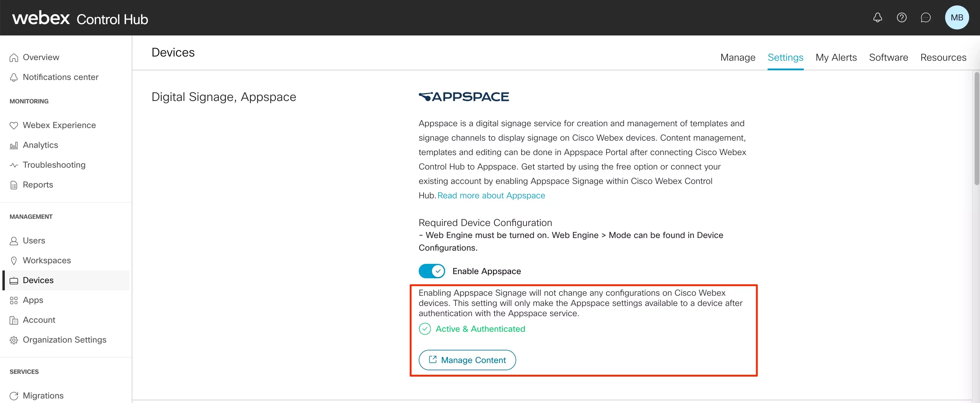Viewport: 980px width, 403px height.
Task: Click the Organization Settings gear icon
Action: click(x=14, y=340)
